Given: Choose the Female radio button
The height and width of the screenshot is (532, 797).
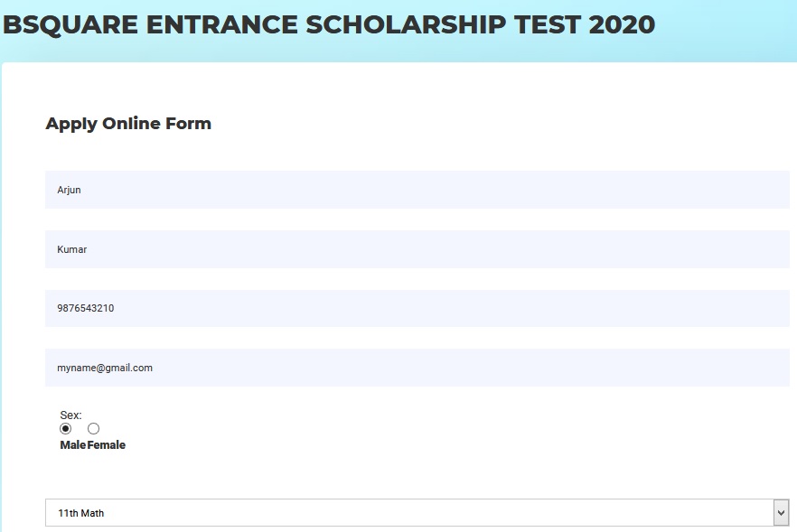Looking at the screenshot, I should (93, 428).
